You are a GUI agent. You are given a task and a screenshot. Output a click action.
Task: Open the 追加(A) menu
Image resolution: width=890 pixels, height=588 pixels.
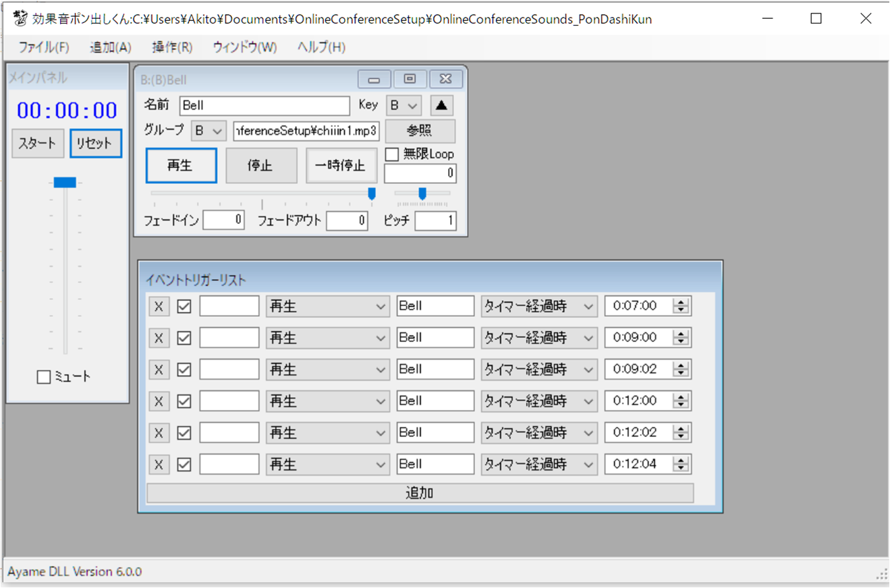[x=111, y=47]
